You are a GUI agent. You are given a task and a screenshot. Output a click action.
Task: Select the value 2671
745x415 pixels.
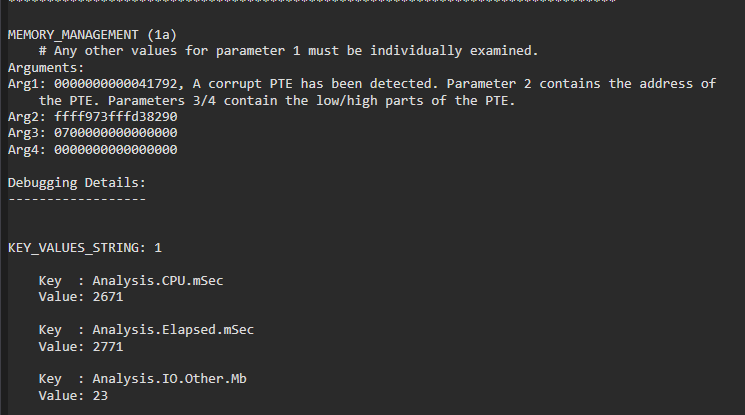click(107, 297)
